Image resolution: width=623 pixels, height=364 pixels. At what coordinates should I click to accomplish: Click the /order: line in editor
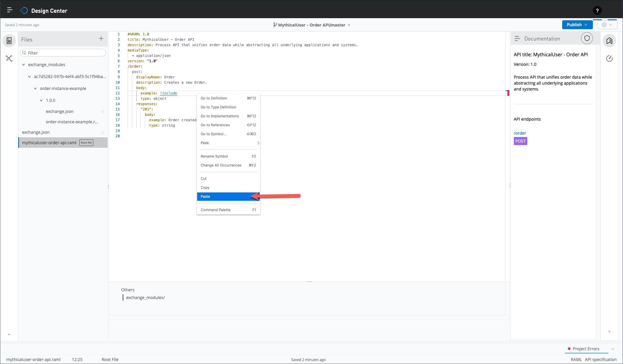click(135, 66)
